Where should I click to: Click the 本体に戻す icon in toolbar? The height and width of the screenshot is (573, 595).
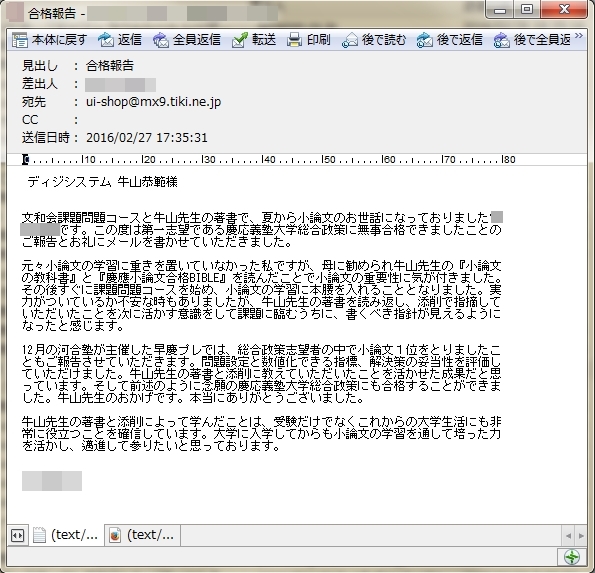click(x=20, y=40)
